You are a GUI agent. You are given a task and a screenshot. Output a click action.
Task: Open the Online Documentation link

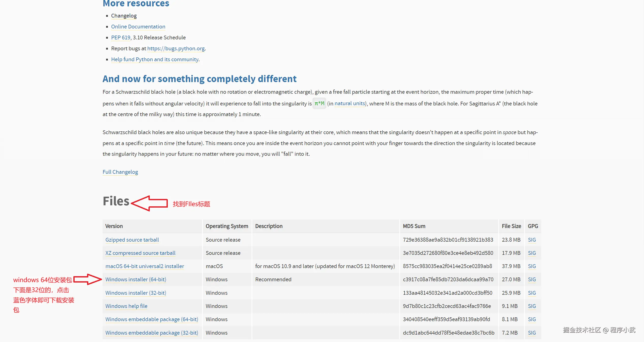point(138,27)
